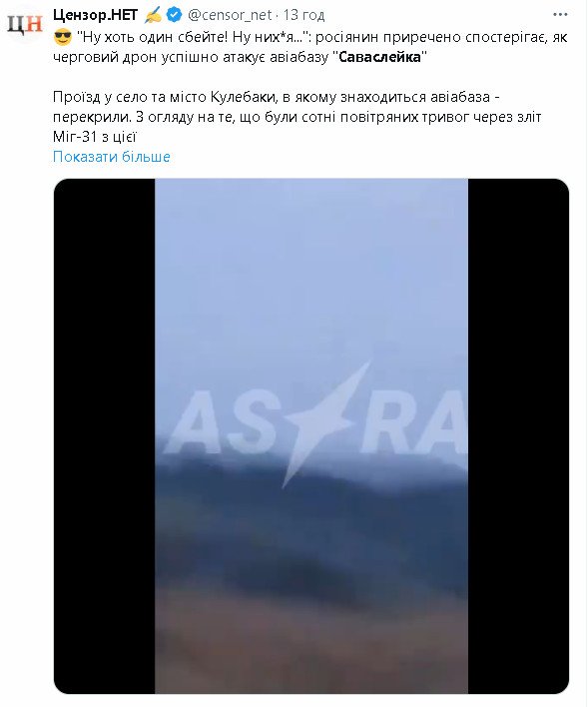Screen dimensions: 588x707
Task: Click the blue verified badge
Action: pos(175,15)
